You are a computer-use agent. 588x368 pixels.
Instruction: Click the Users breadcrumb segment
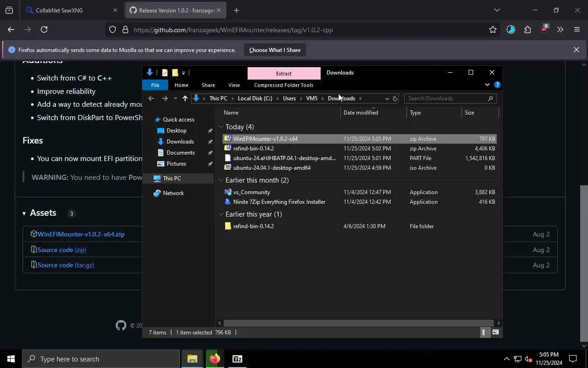click(x=289, y=98)
